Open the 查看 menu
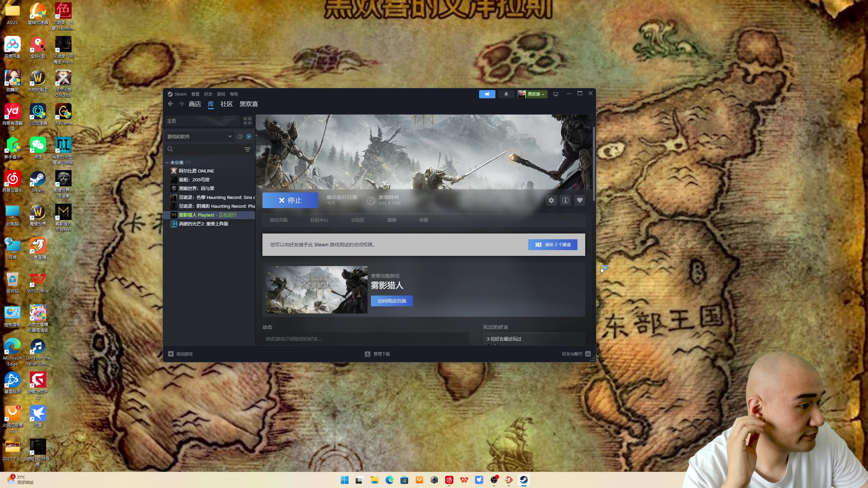The image size is (868, 488). 195,94
